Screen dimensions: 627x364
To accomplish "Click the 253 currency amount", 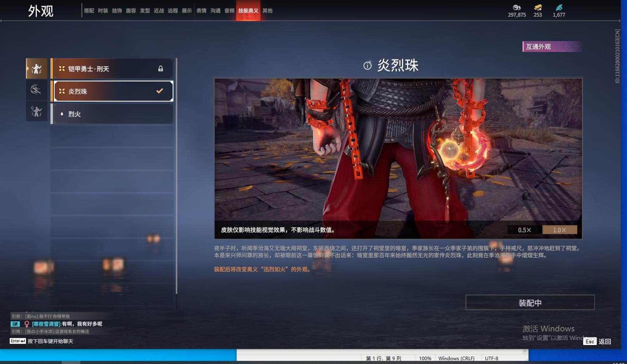I will tap(538, 15).
